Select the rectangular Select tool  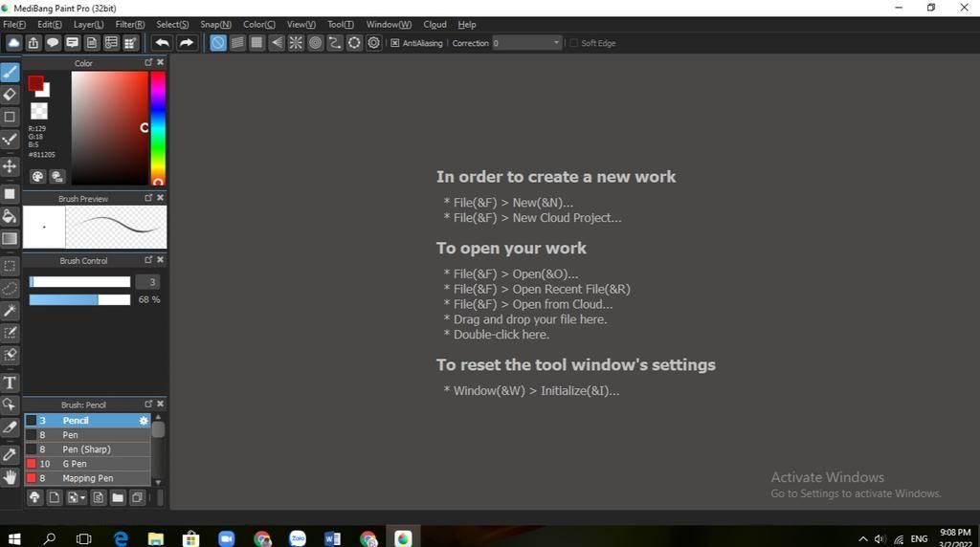(x=10, y=266)
